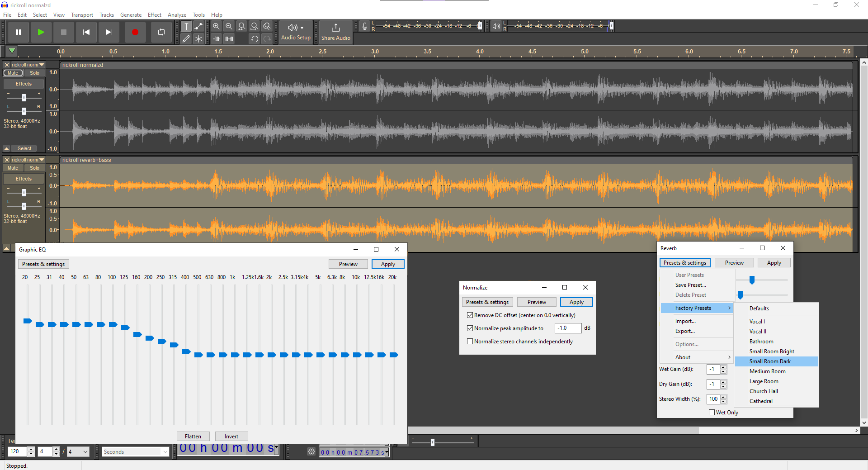Click the Stop transport button

coord(63,32)
